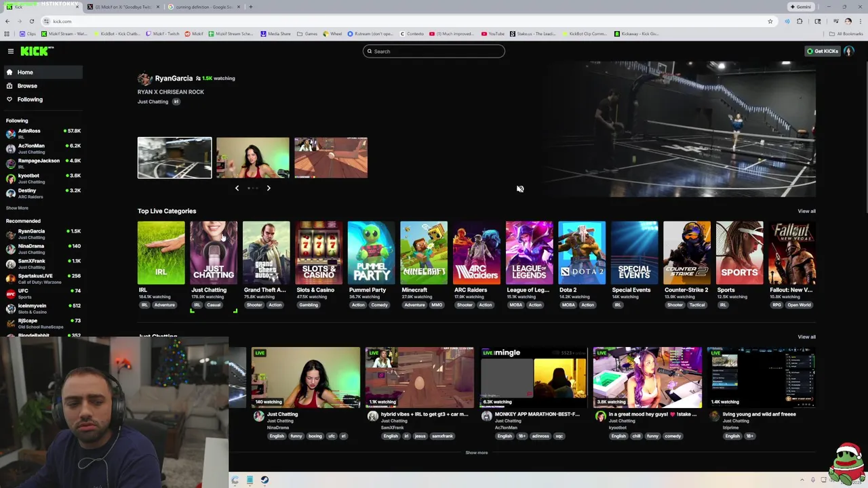View all Just Chatting streams
This screenshot has width=868, height=488.
tap(806, 337)
